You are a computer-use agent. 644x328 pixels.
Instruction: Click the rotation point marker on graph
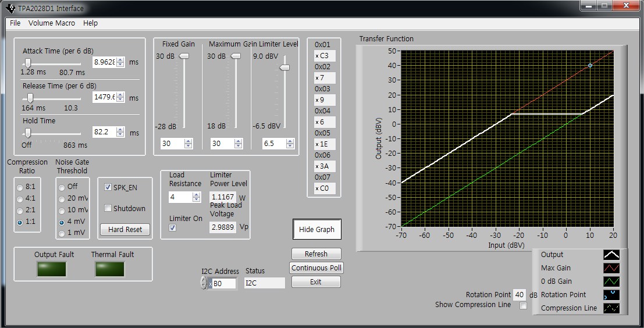coord(590,65)
